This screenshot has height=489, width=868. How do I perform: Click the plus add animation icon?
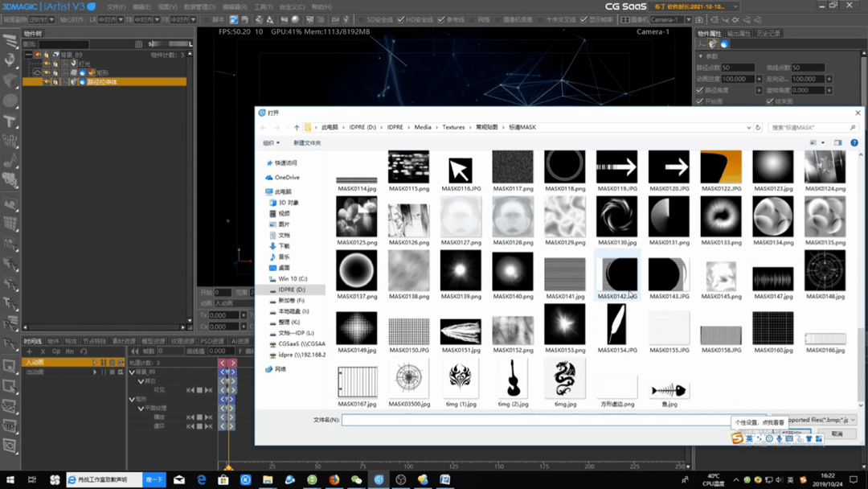31,351
